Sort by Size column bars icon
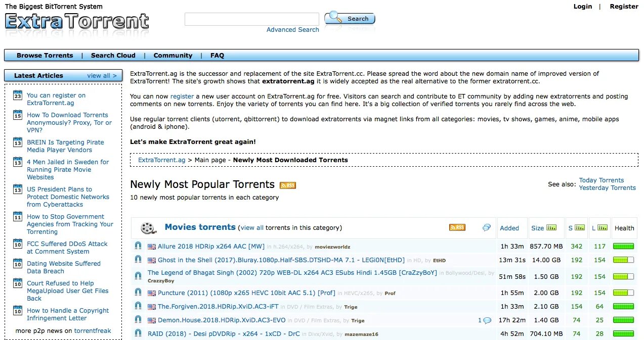644x340 pixels. (551, 228)
